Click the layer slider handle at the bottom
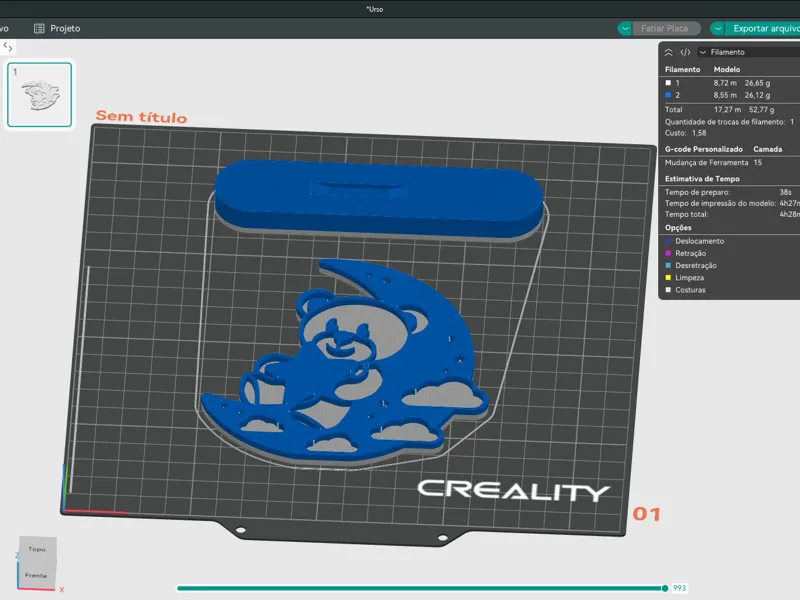 coord(665,588)
